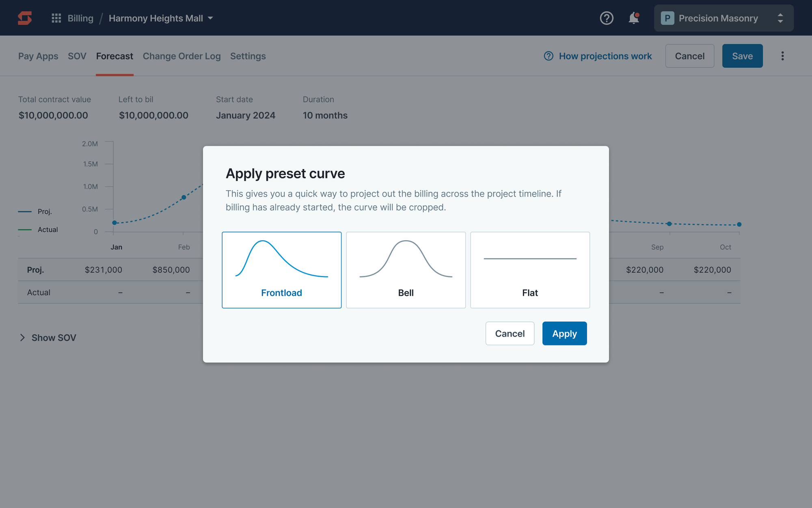Viewport: 812px width, 508px height.
Task: Open the Settings tab
Action: [x=248, y=56]
